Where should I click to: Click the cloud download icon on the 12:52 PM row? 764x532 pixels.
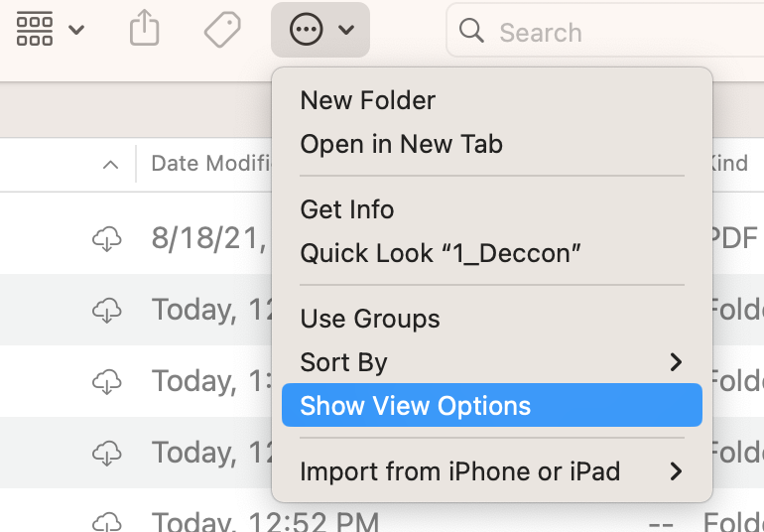pyautogui.click(x=106, y=520)
